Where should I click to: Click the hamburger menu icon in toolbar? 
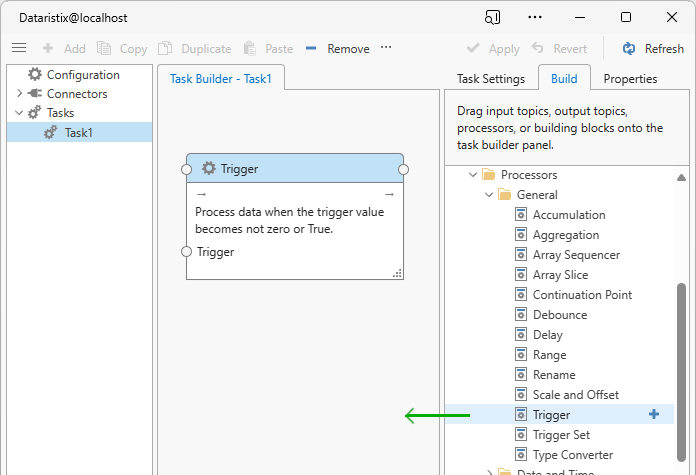[x=19, y=48]
